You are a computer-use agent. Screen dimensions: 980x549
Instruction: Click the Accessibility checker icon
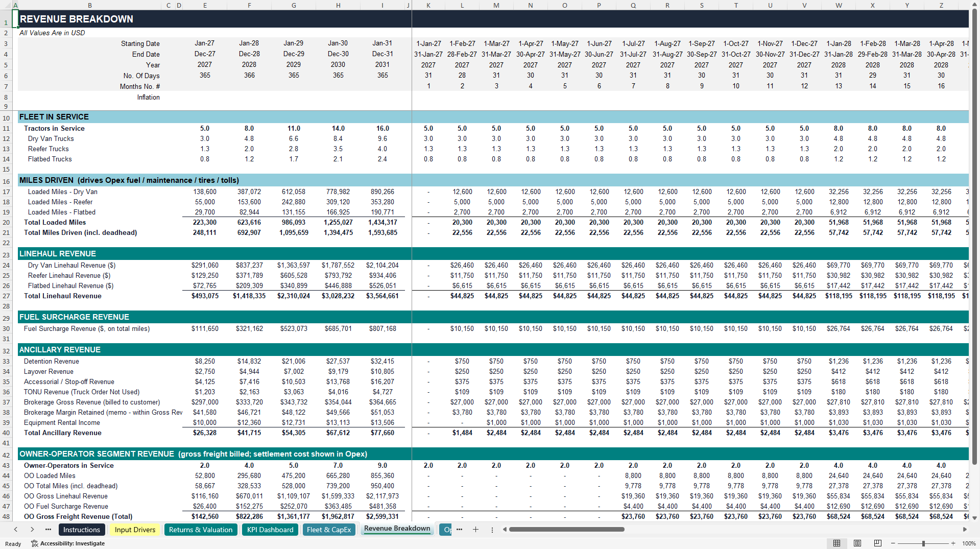pyautogui.click(x=35, y=543)
